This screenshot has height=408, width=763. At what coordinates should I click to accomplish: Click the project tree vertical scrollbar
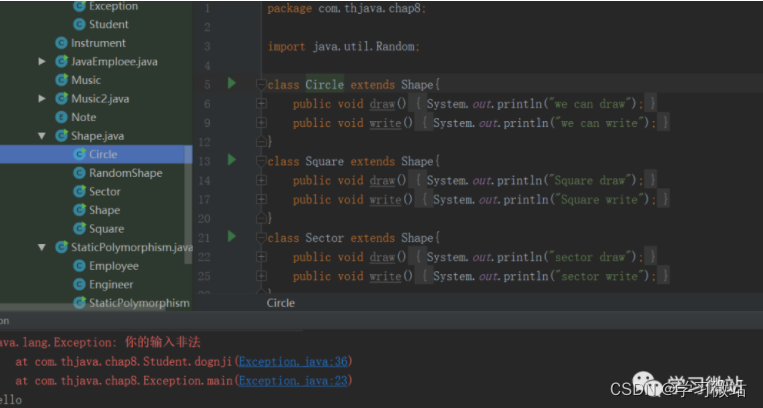tap(188, 204)
